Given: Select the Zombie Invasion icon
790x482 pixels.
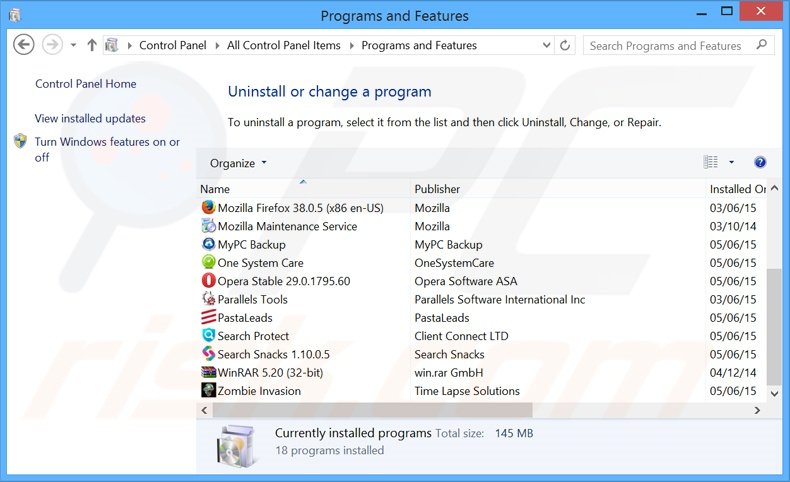Looking at the screenshot, I should (208, 391).
